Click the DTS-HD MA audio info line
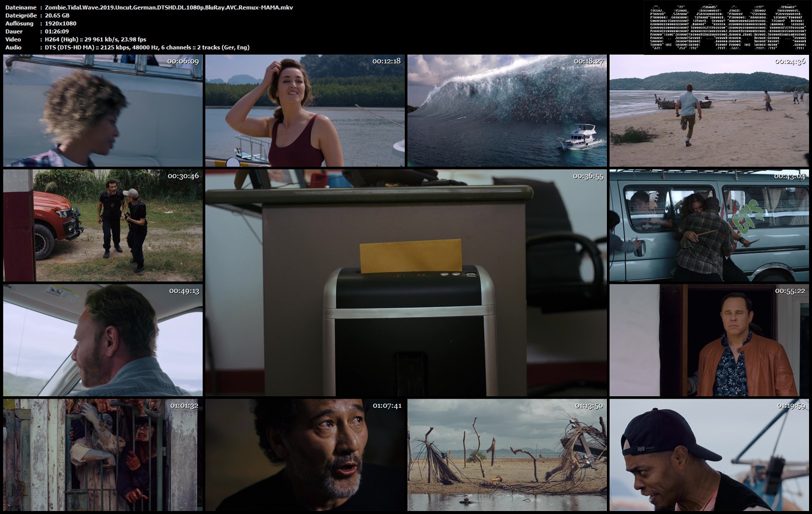The image size is (812, 514). pyautogui.click(x=147, y=47)
